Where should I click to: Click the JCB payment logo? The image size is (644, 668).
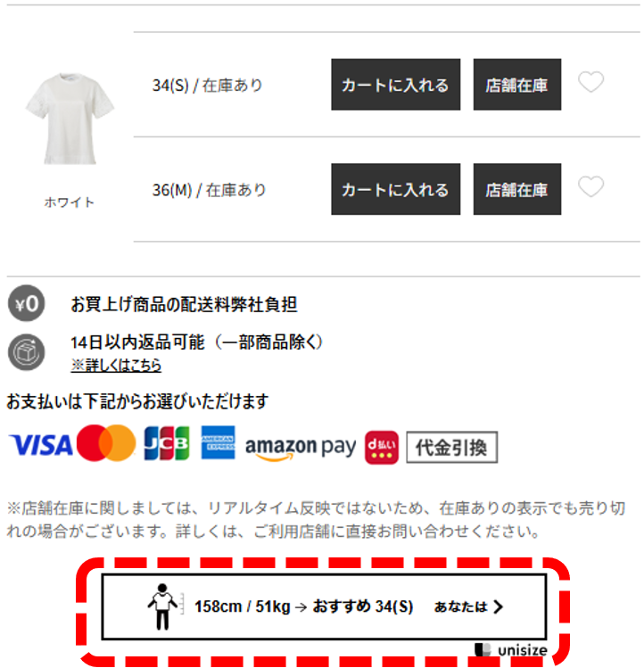(167, 443)
